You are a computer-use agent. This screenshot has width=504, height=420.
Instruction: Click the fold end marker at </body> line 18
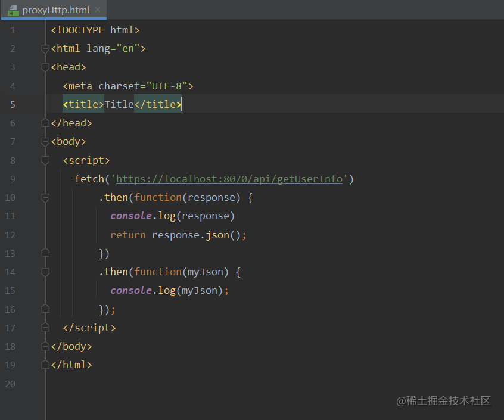[x=45, y=346]
